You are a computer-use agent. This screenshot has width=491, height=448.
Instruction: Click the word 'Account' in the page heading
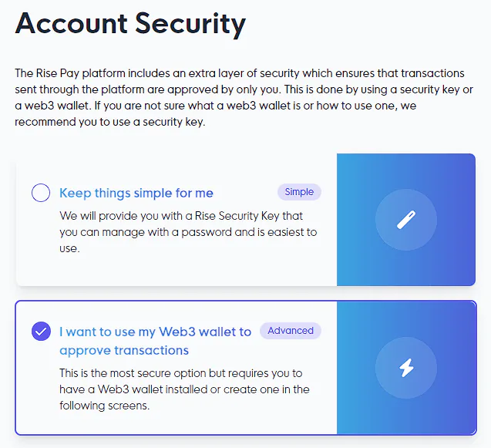[x=71, y=24]
